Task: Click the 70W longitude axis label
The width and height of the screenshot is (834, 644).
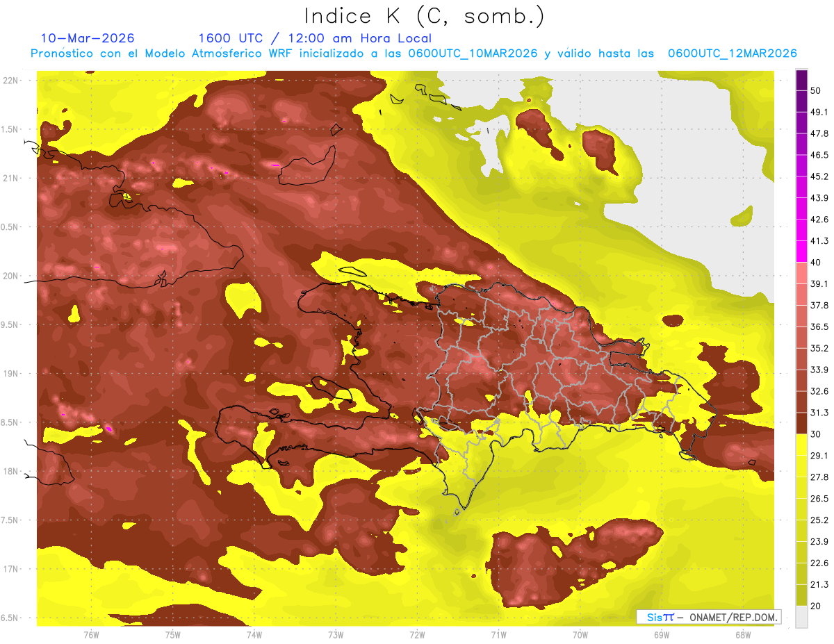Action: tap(580, 634)
